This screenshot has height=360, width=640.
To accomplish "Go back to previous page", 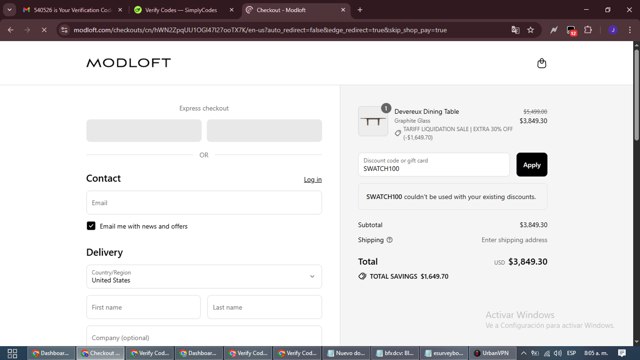I will 11,30.
